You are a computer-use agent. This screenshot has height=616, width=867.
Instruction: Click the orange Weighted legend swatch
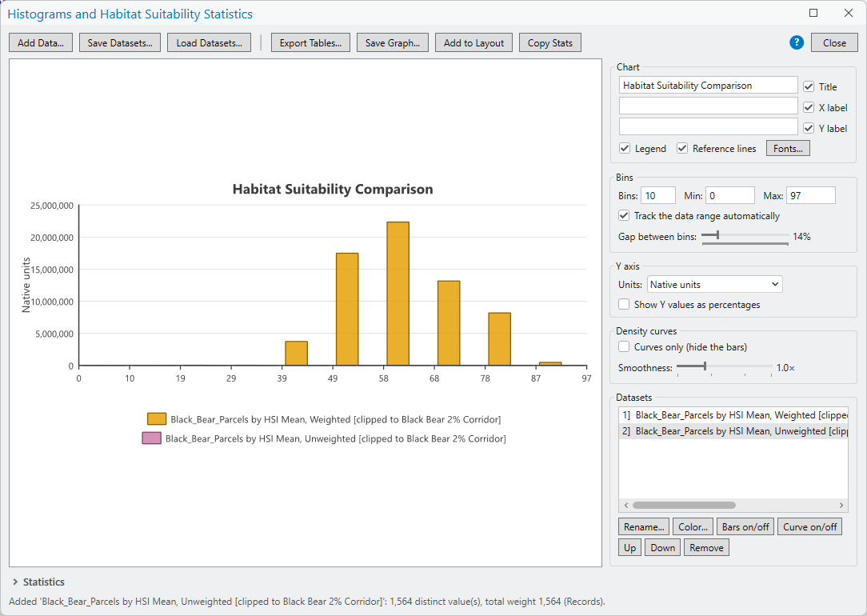click(x=157, y=418)
